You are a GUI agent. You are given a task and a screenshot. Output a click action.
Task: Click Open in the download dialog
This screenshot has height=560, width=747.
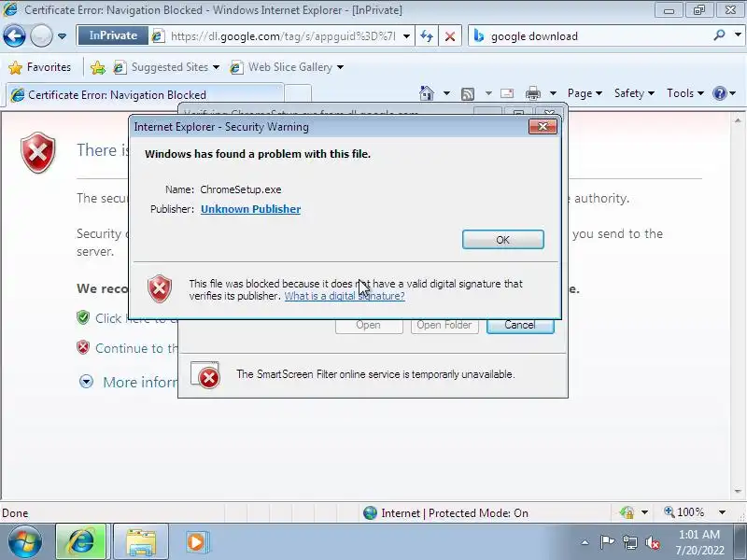click(369, 325)
